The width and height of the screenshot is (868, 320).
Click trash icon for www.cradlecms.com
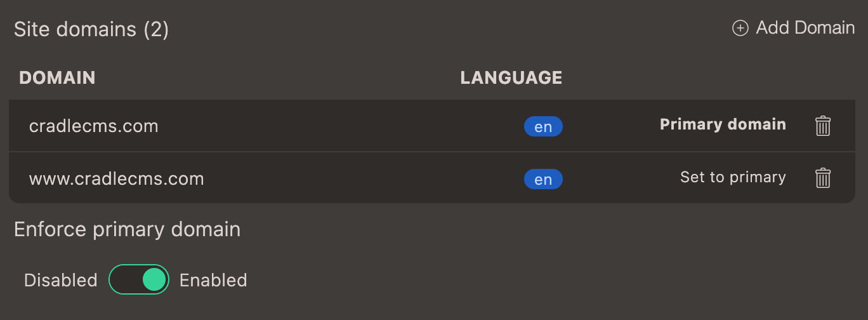[x=822, y=178]
